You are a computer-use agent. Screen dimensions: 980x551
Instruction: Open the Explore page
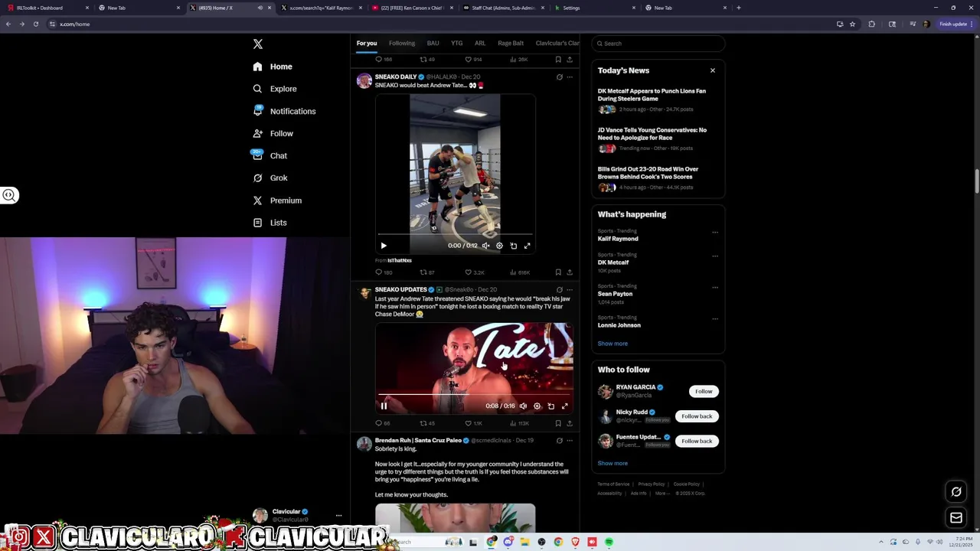pyautogui.click(x=275, y=89)
